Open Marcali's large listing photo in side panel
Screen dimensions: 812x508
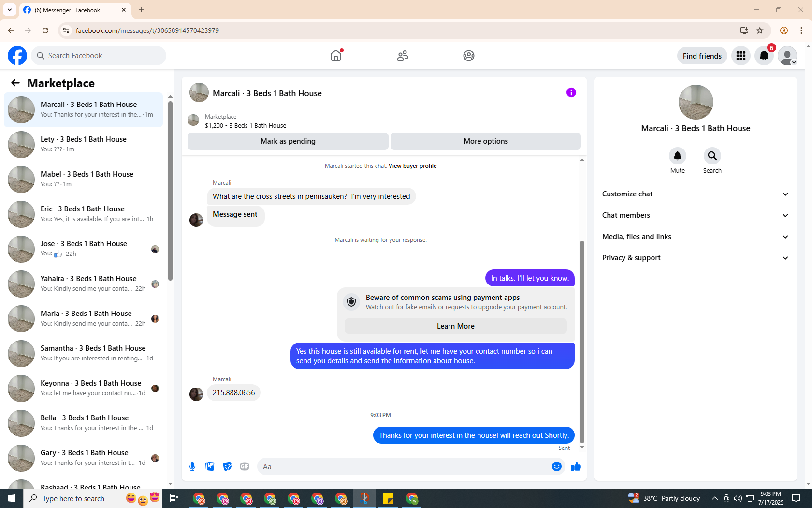coord(696,102)
